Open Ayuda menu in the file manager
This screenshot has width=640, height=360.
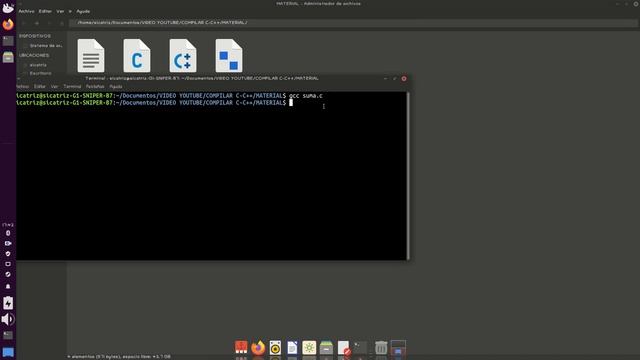tap(83, 11)
